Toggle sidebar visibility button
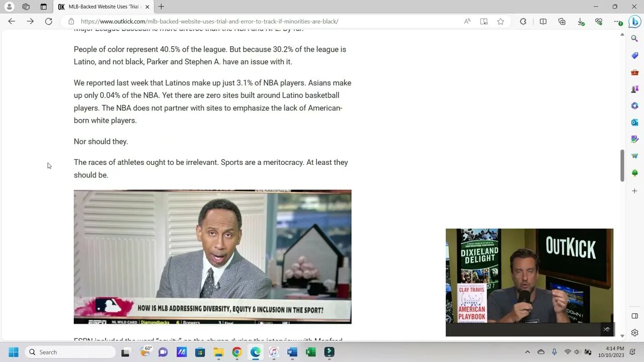The image size is (644, 362). tap(634, 316)
